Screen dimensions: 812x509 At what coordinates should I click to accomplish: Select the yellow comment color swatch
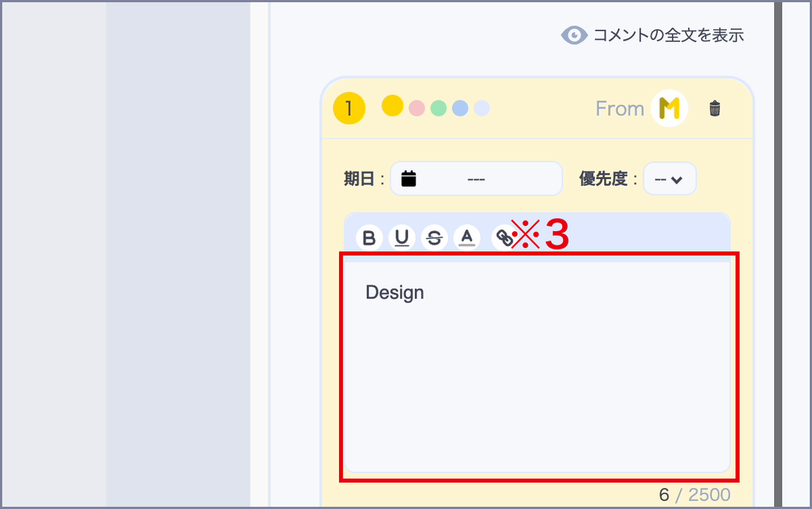393,106
